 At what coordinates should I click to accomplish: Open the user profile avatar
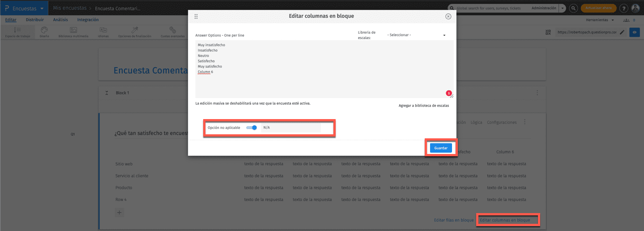pos(635,8)
